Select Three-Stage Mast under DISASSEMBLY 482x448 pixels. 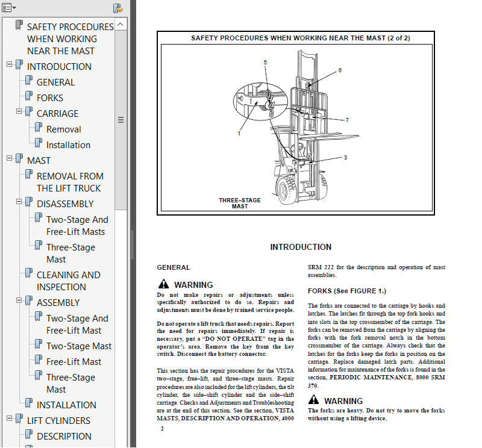(70, 253)
